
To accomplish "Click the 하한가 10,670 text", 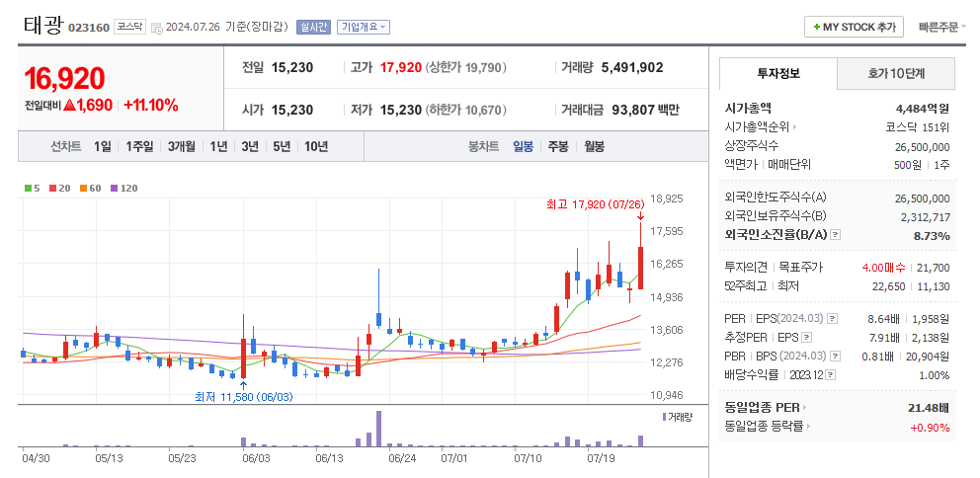I will pyautogui.click(x=465, y=110).
